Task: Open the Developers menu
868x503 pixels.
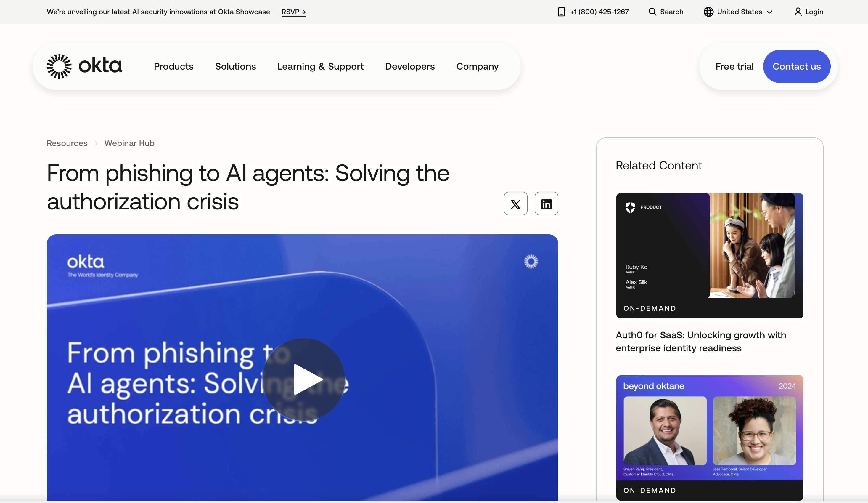Action: click(410, 66)
